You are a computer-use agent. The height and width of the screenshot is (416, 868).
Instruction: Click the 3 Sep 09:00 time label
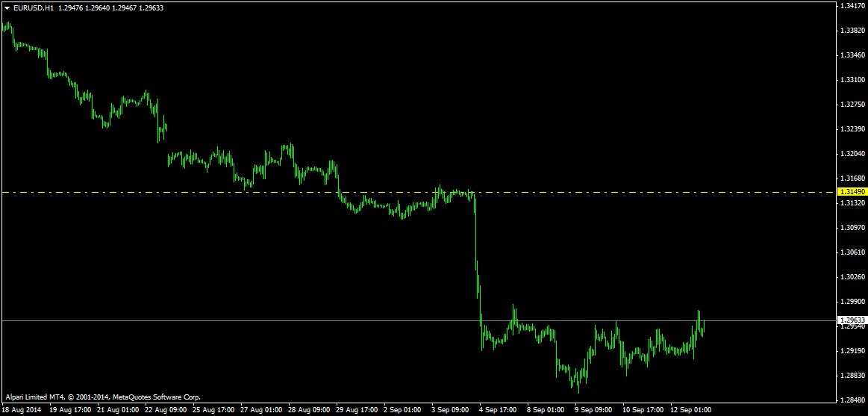452,411
